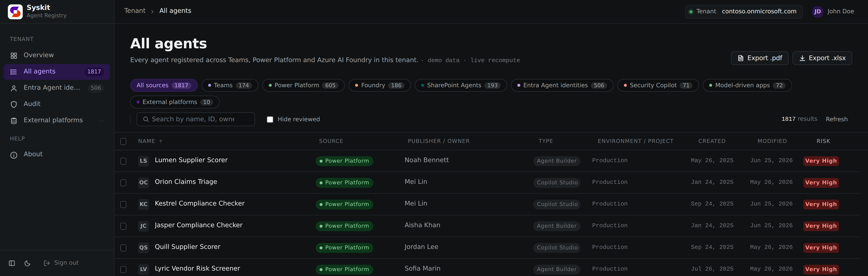The image size is (868, 276).
Task: Click the LV avatar for Lyric Vendor Risk Screener
Action: (x=144, y=269)
